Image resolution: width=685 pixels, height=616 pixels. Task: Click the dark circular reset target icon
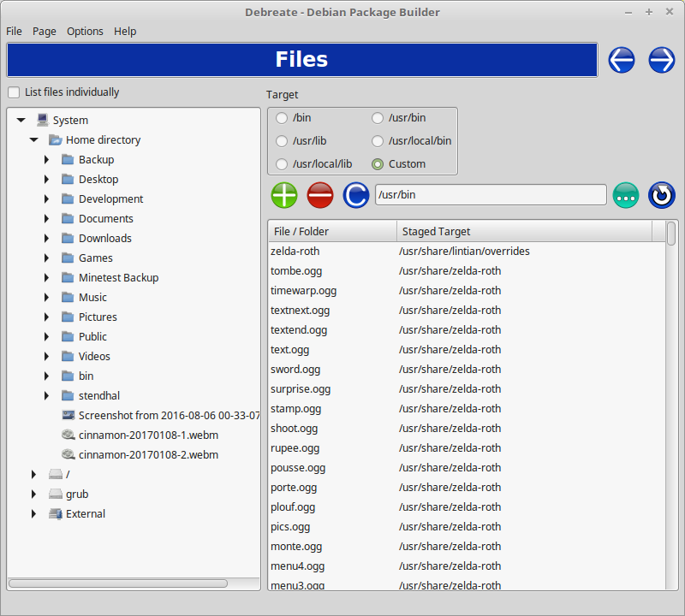tap(661, 195)
